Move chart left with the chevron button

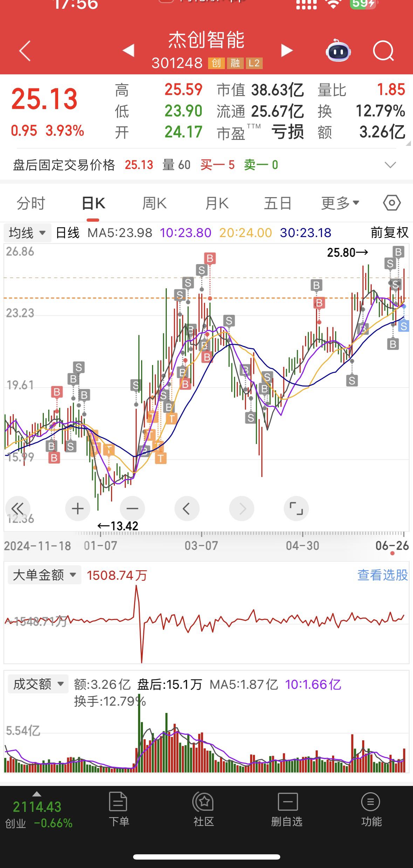[187, 508]
